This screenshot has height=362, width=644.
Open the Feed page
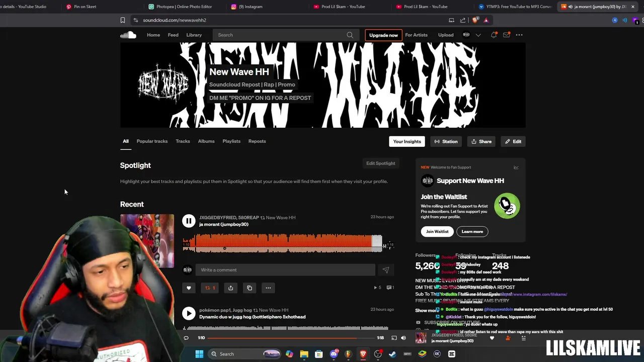coord(173,35)
